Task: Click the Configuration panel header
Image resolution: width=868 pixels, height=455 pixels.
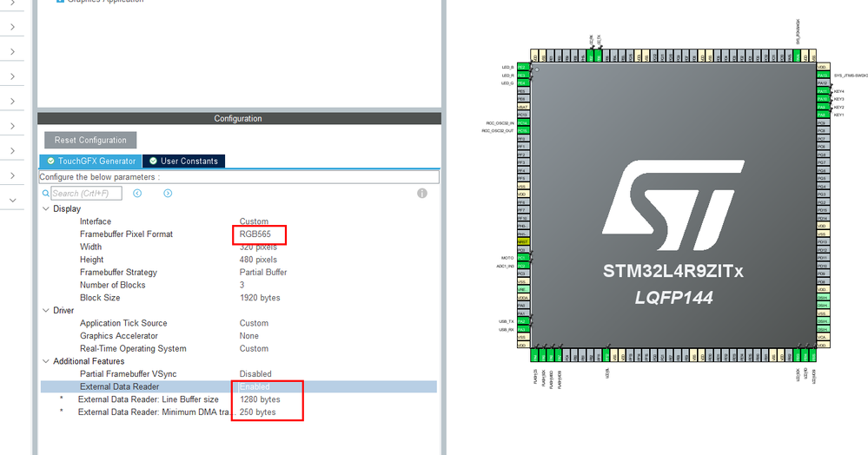Action: pyautogui.click(x=239, y=118)
